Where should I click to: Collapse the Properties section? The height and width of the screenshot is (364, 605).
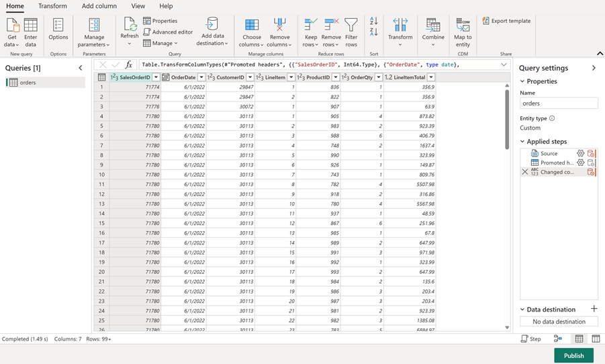point(522,81)
